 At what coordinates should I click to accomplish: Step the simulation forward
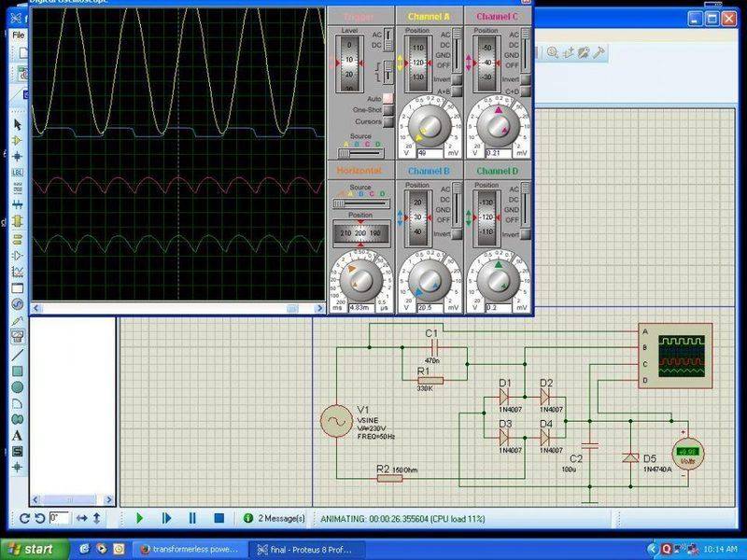click(x=166, y=518)
